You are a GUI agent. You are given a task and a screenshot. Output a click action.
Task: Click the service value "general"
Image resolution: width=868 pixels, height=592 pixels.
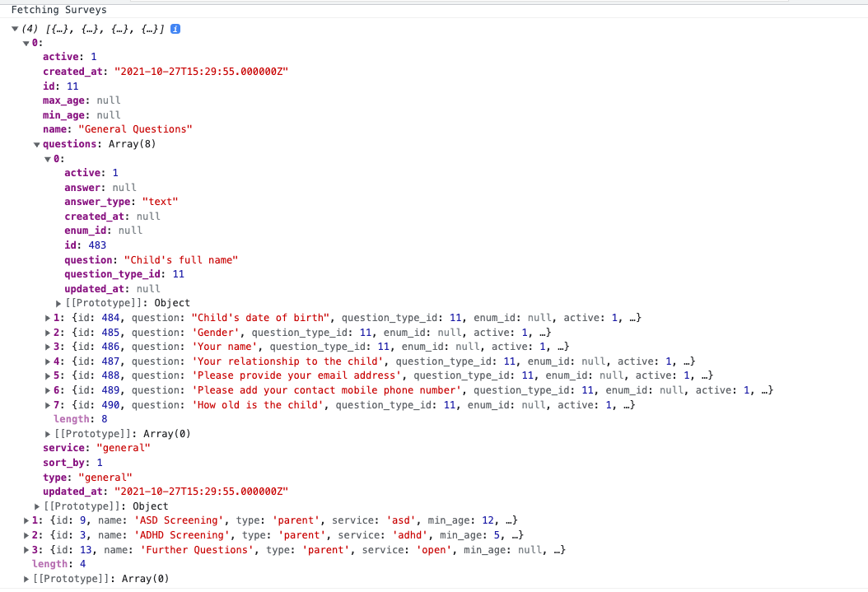click(124, 448)
